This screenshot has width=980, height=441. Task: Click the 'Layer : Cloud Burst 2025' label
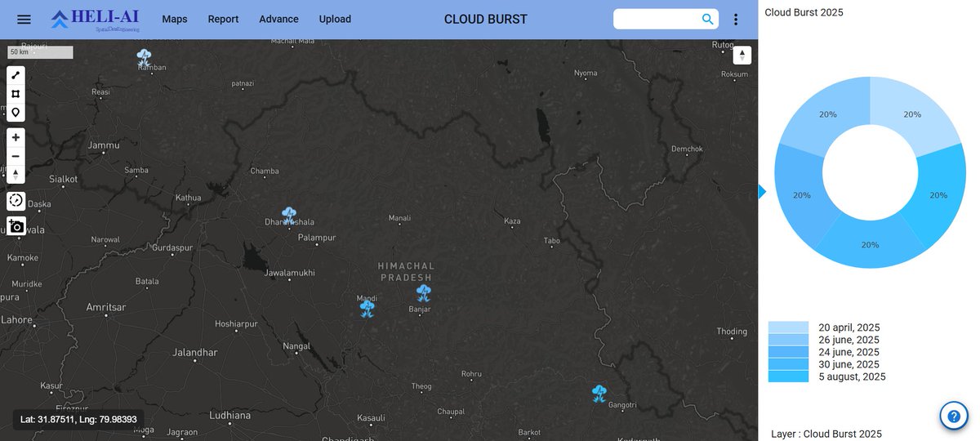pyautogui.click(x=826, y=434)
